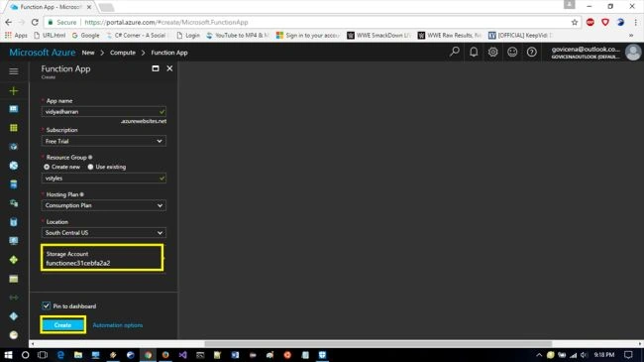Open the Automation options link
This screenshot has width=644, height=362.
point(118,325)
